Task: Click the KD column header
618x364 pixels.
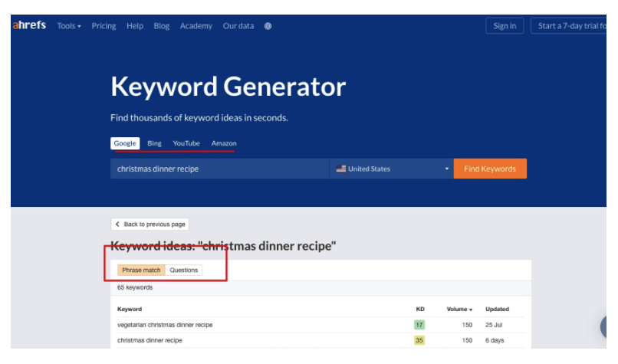Action: pos(420,310)
